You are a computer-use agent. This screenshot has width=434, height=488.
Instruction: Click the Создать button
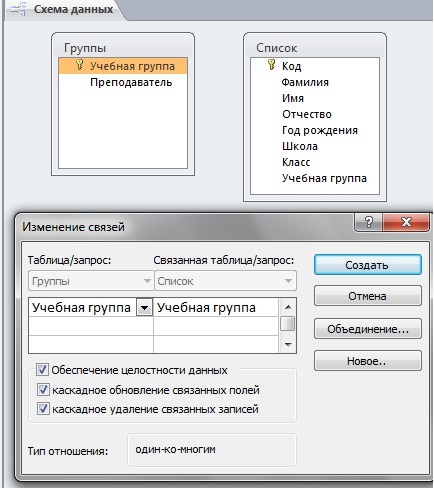[x=368, y=265]
